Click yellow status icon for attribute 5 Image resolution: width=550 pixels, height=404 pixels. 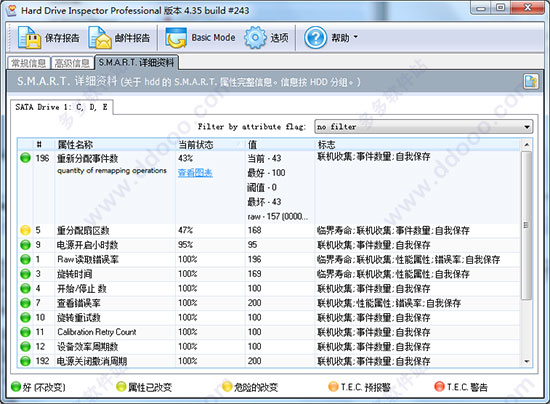coord(25,230)
